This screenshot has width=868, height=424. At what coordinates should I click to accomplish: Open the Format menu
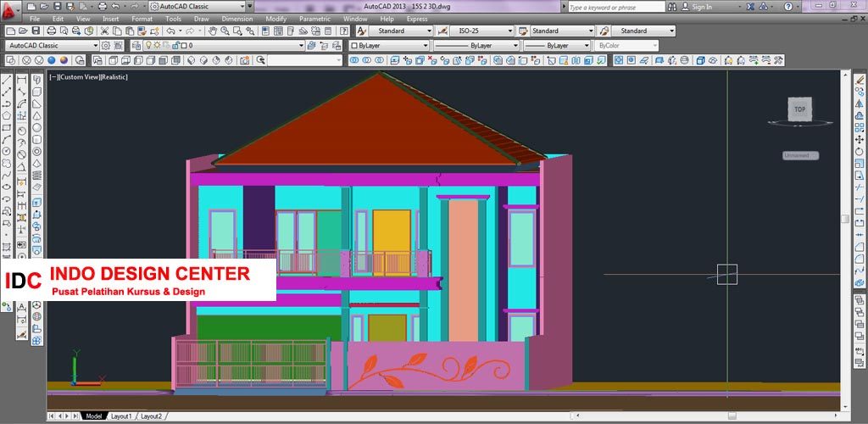[142, 19]
